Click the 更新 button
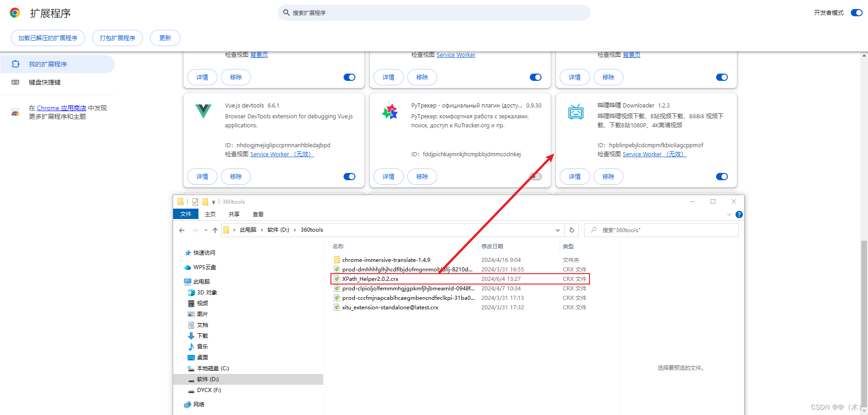This screenshot has width=868, height=415. coord(165,38)
